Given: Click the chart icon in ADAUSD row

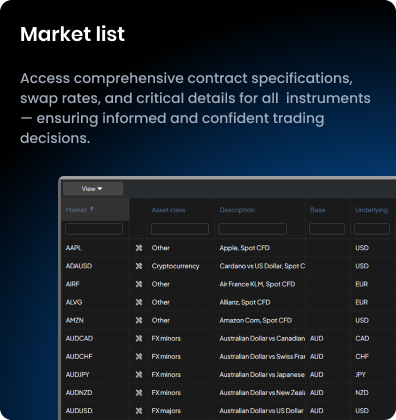Looking at the screenshot, I should point(139,266).
